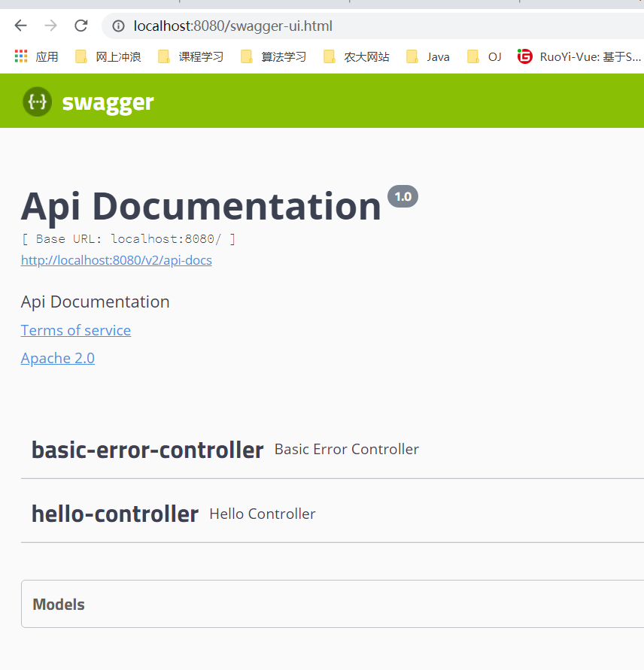Open the Java bookmark folder
The width and height of the screenshot is (644, 670).
click(x=428, y=56)
